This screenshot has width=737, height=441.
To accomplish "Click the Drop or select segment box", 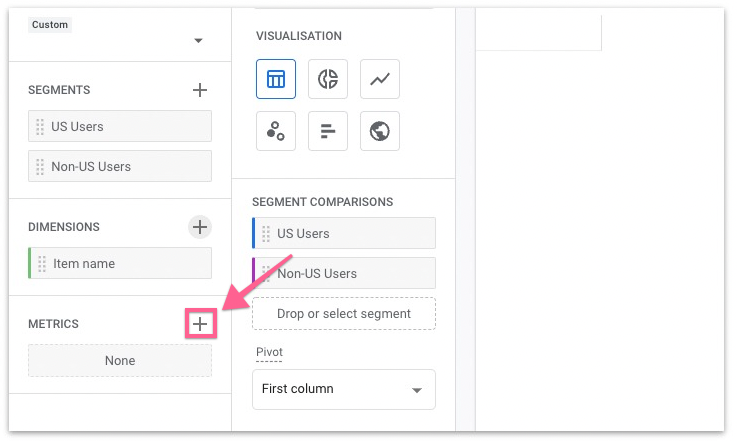I will tap(344, 313).
